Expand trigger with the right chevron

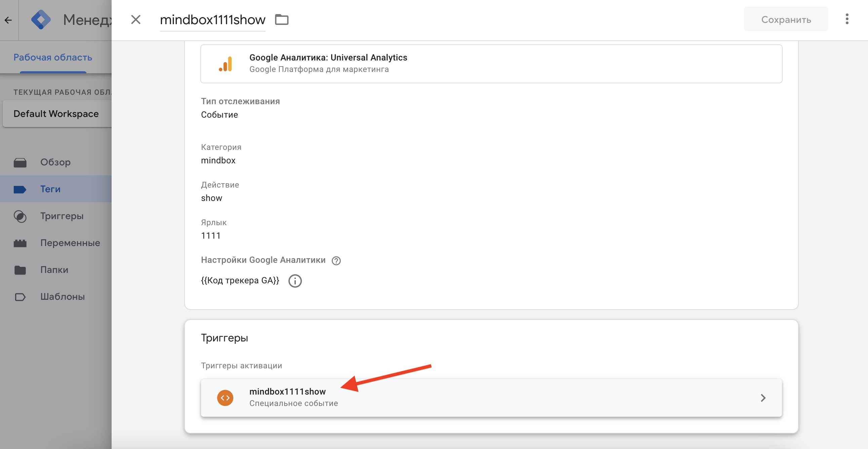coord(763,398)
